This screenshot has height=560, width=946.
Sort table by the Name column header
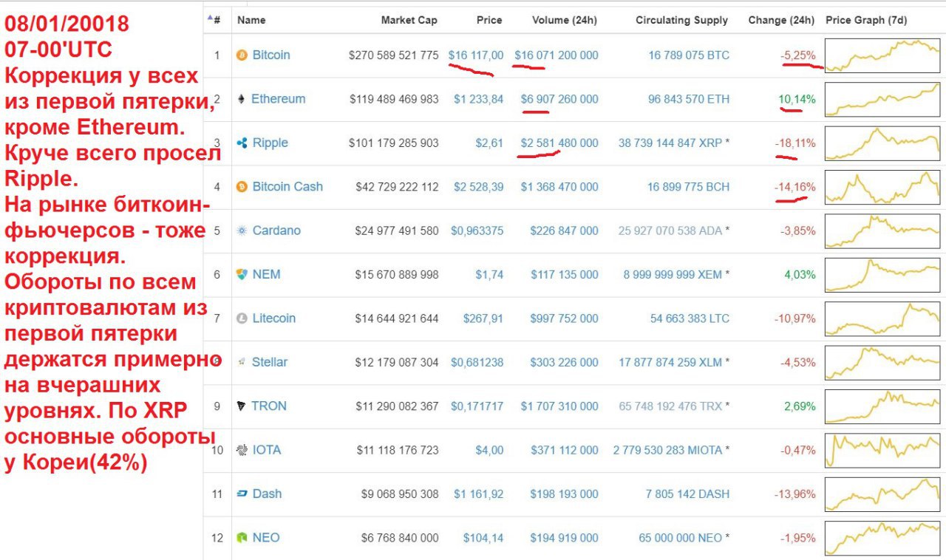(x=251, y=20)
